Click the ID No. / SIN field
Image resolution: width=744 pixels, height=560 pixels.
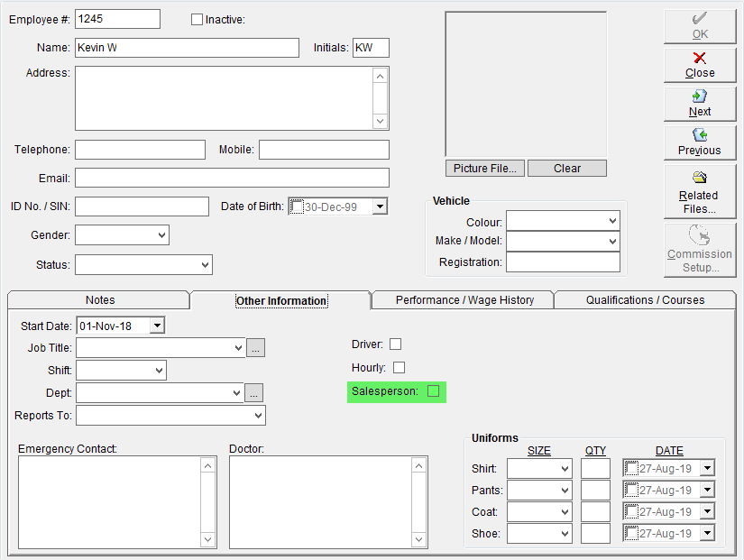(x=142, y=207)
